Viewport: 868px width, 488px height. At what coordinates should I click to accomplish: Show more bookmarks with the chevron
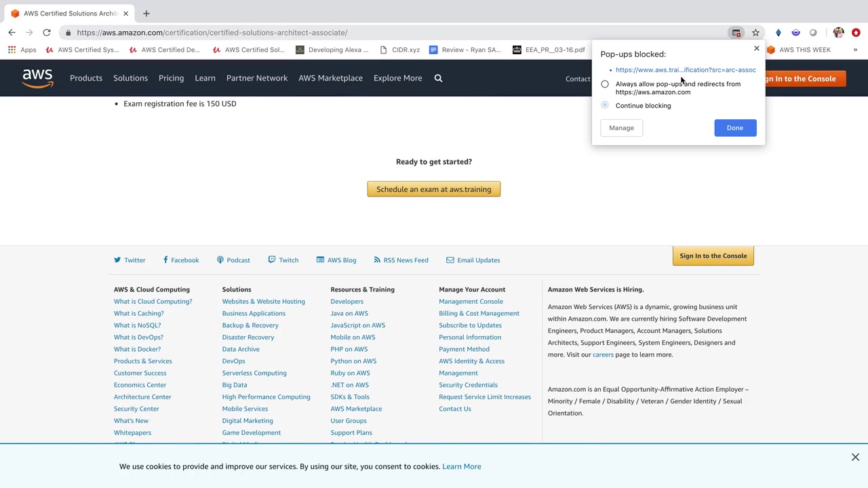(x=855, y=49)
